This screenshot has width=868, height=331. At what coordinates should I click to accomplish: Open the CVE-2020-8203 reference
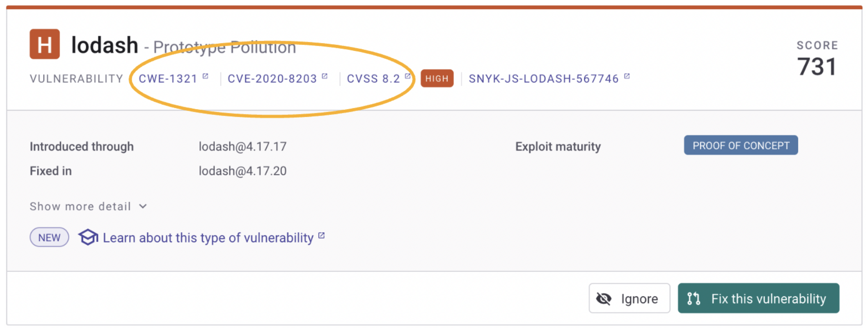[272, 78]
